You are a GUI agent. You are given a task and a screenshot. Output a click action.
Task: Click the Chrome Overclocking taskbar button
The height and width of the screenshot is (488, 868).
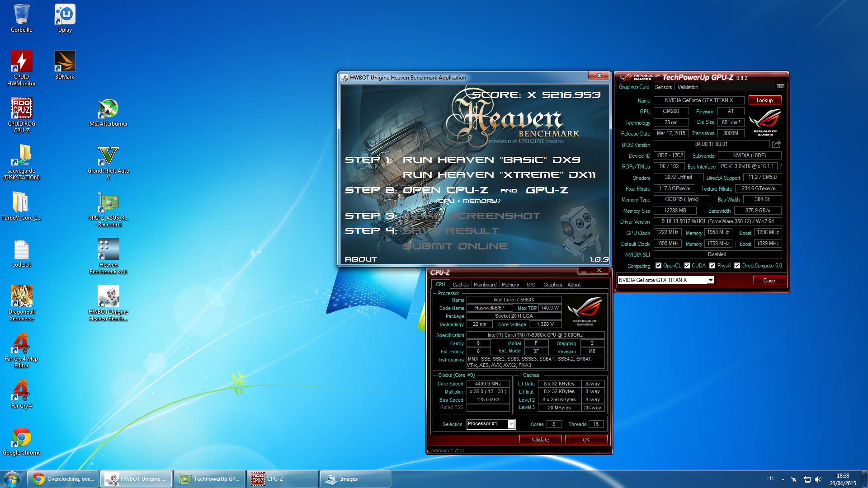(63, 479)
